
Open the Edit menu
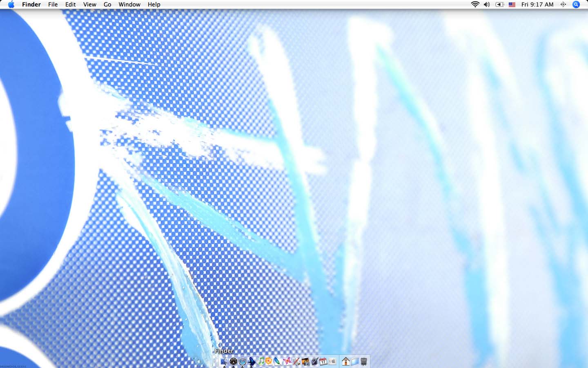tap(71, 4)
